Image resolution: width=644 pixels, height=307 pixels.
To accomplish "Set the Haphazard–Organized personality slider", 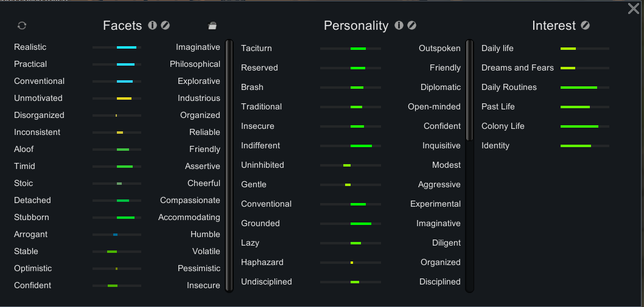I will click(x=351, y=263).
